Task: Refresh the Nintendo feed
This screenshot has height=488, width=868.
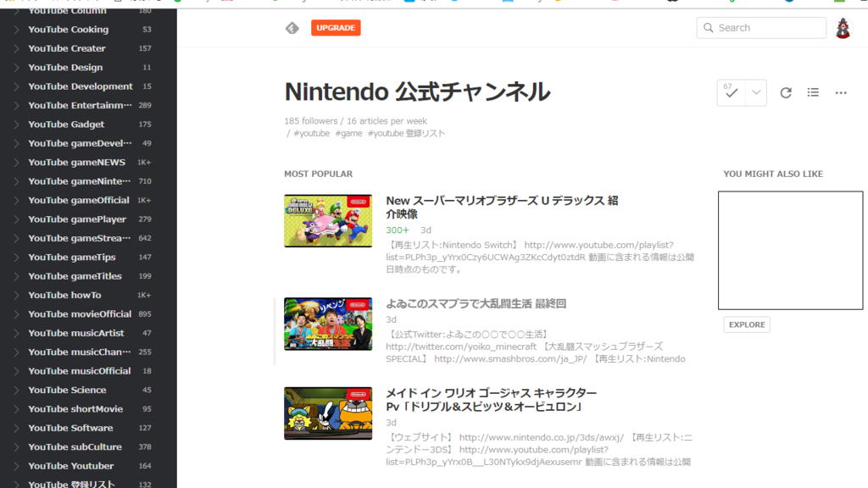Action: (x=786, y=93)
